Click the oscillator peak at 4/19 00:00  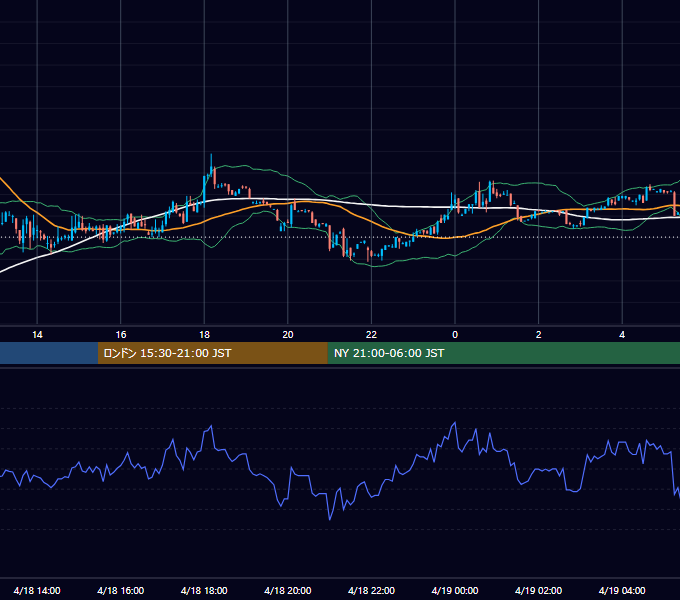[455, 422]
